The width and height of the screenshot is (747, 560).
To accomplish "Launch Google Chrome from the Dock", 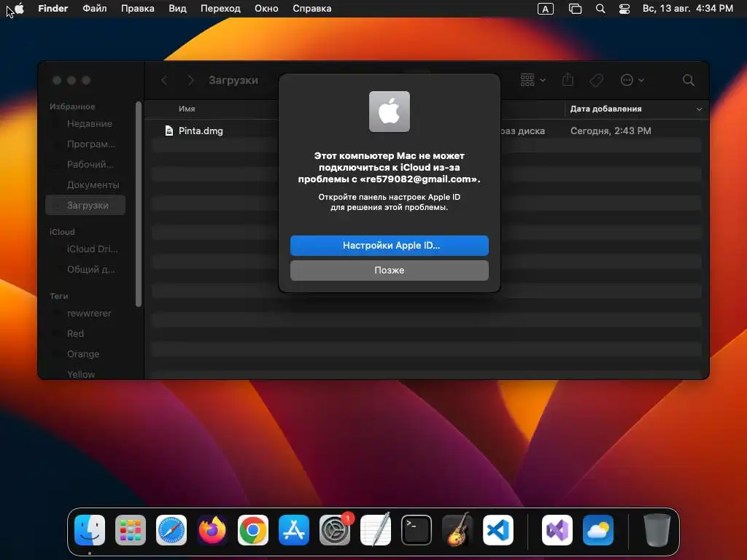I will pos(253,530).
